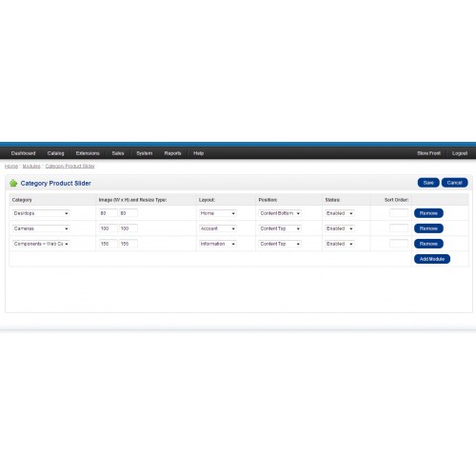Viewport: 476px width, 476px height.
Task: Click the image width field showing 100
Action: click(108, 228)
